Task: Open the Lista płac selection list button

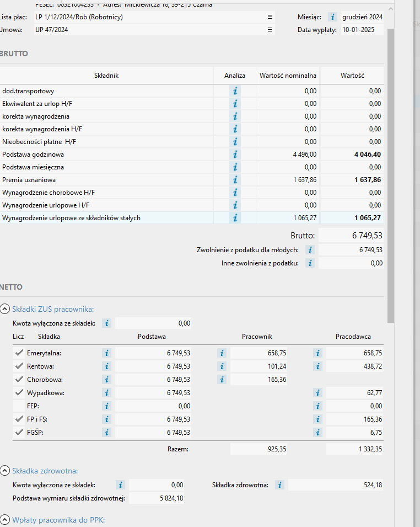Action: click(x=270, y=17)
